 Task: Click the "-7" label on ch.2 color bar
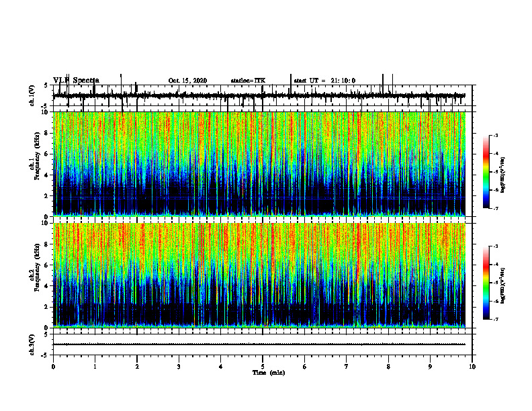[x=496, y=319]
